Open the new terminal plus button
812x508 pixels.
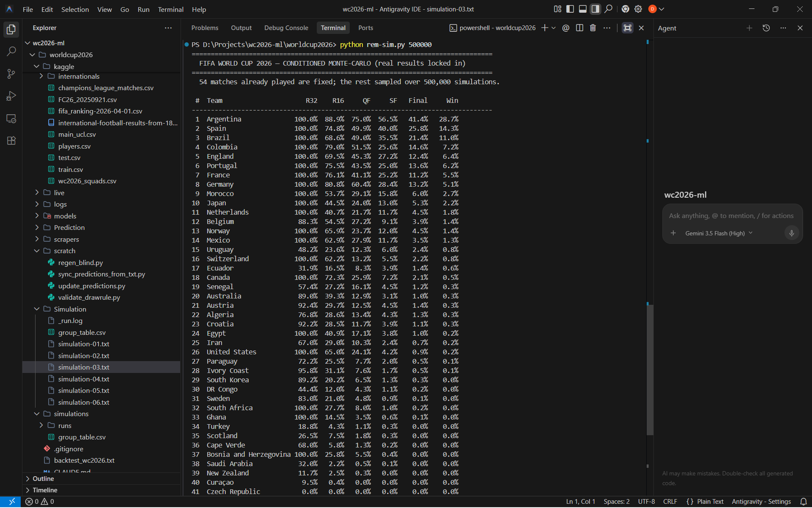[545, 28]
